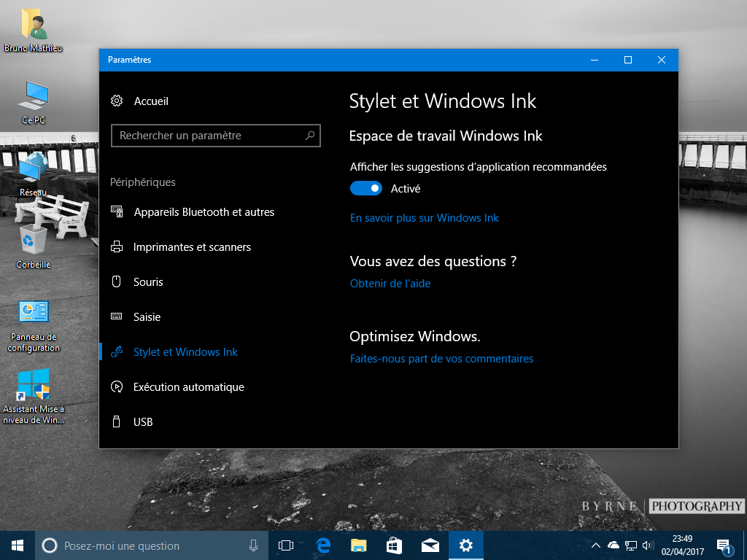Click the Cortana microphone icon

pos(253,545)
